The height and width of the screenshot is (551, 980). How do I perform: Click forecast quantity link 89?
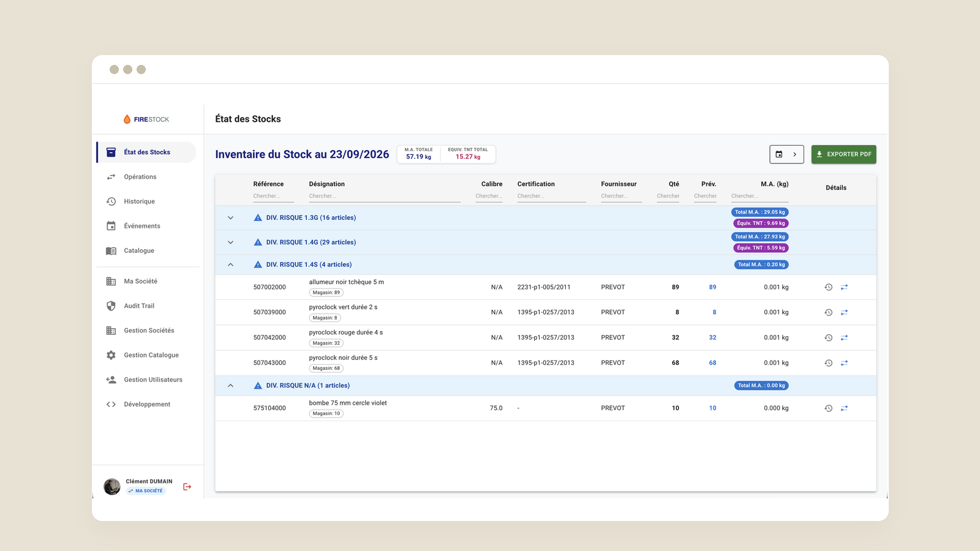712,287
